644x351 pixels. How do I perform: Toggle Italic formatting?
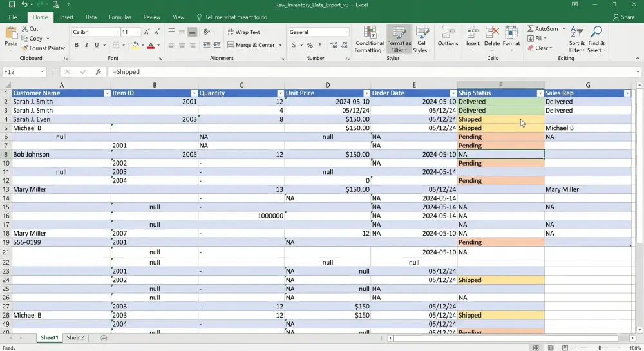tap(86, 45)
